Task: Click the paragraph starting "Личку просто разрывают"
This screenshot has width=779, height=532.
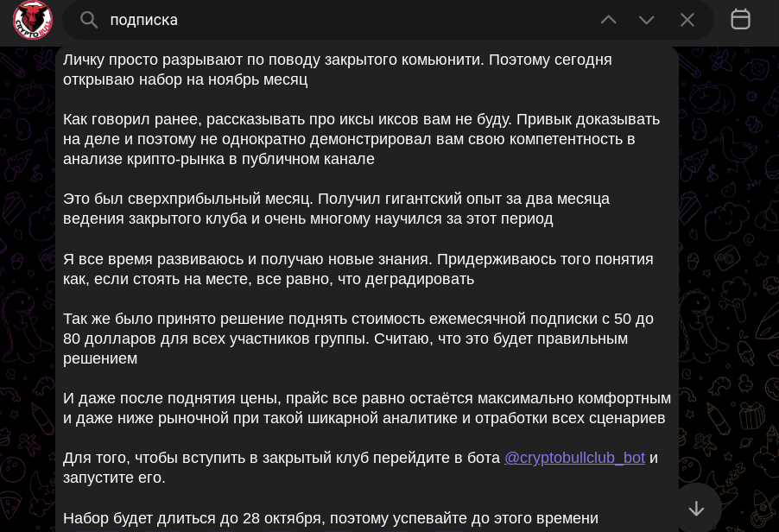Action: (338, 70)
